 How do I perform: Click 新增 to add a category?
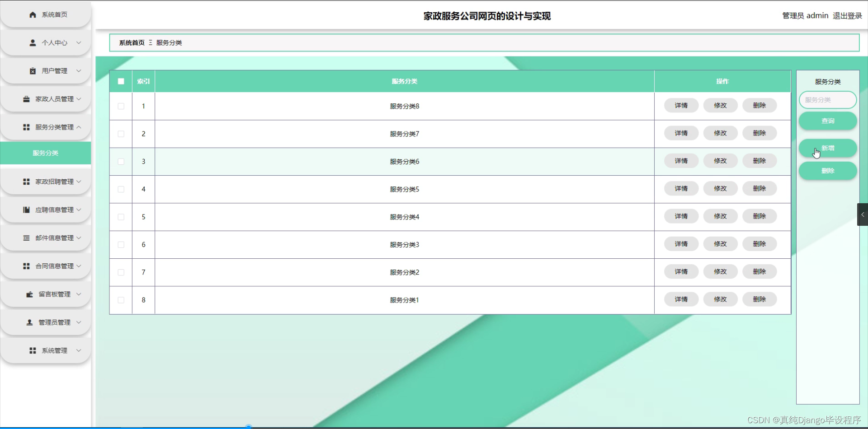click(x=827, y=148)
